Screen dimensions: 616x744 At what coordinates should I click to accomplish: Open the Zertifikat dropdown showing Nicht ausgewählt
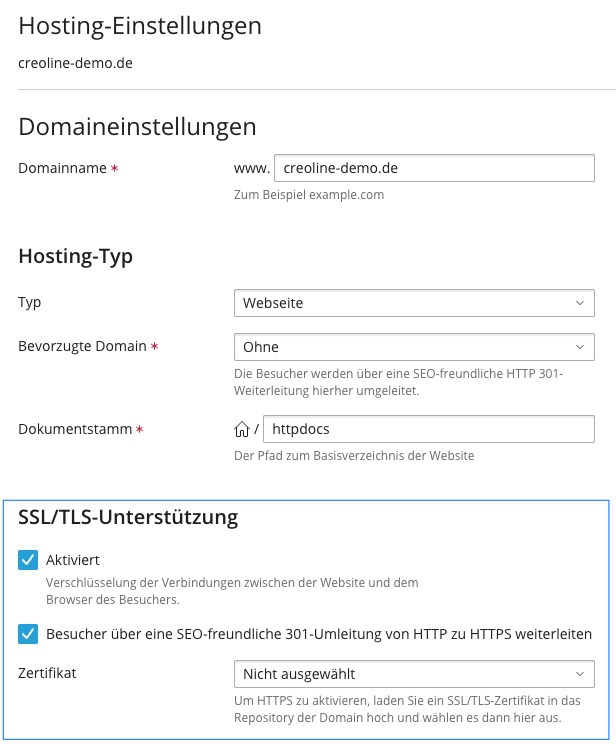[414, 674]
